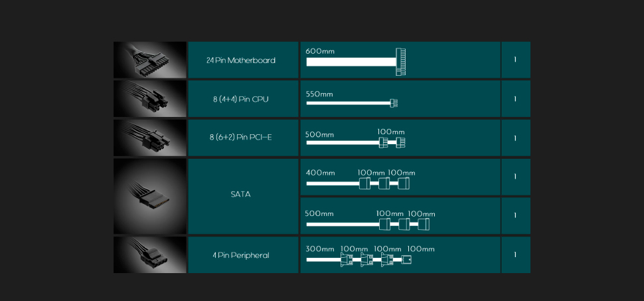Image resolution: width=644 pixels, height=301 pixels.
Task: Click the first 4-pin peripheral connector diagram icon
Action: coord(346,259)
